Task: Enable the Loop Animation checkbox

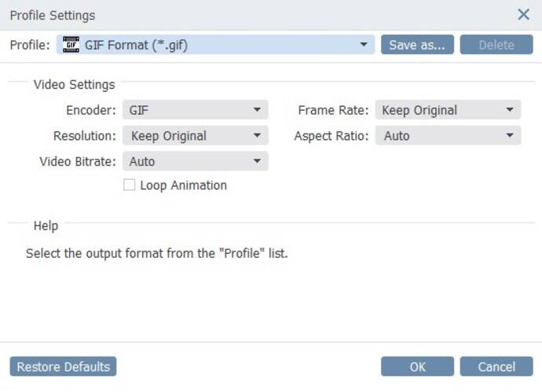Action: 130,185
